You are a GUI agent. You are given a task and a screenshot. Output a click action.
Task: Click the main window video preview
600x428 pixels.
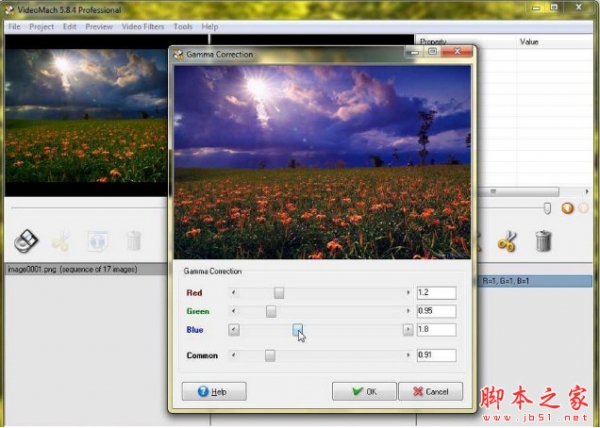[86, 116]
